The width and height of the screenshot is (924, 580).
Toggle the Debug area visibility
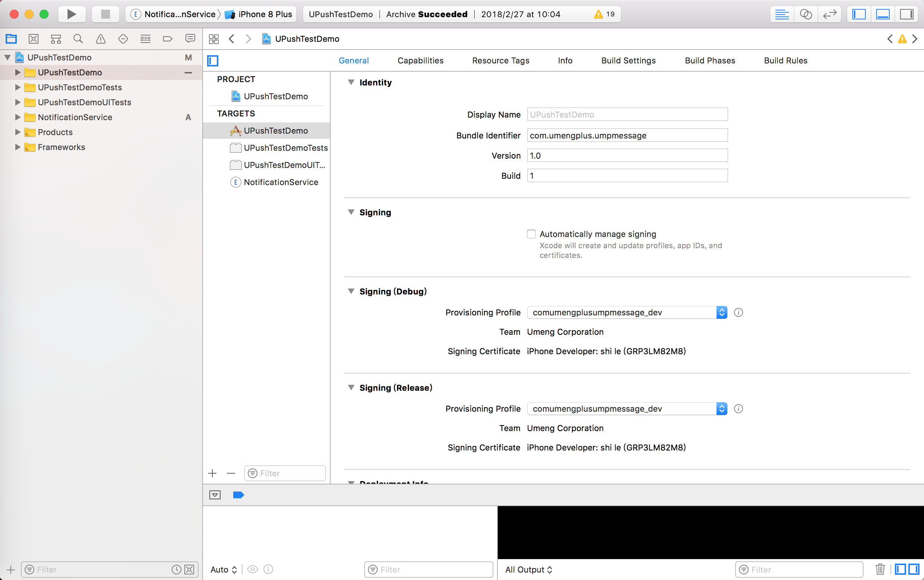pos(883,14)
